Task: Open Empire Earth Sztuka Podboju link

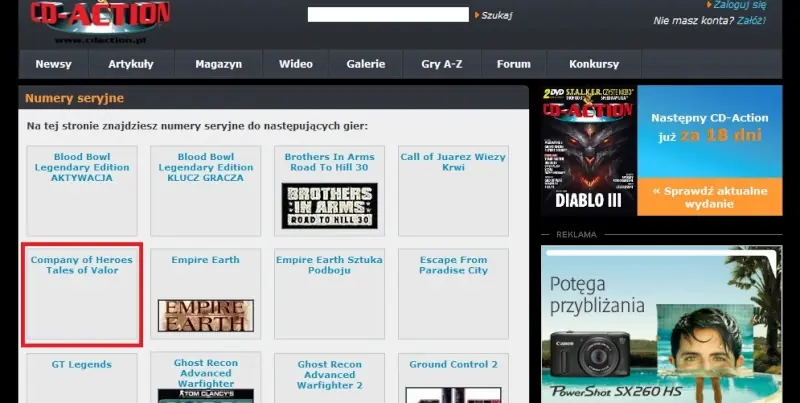Action: click(329, 265)
